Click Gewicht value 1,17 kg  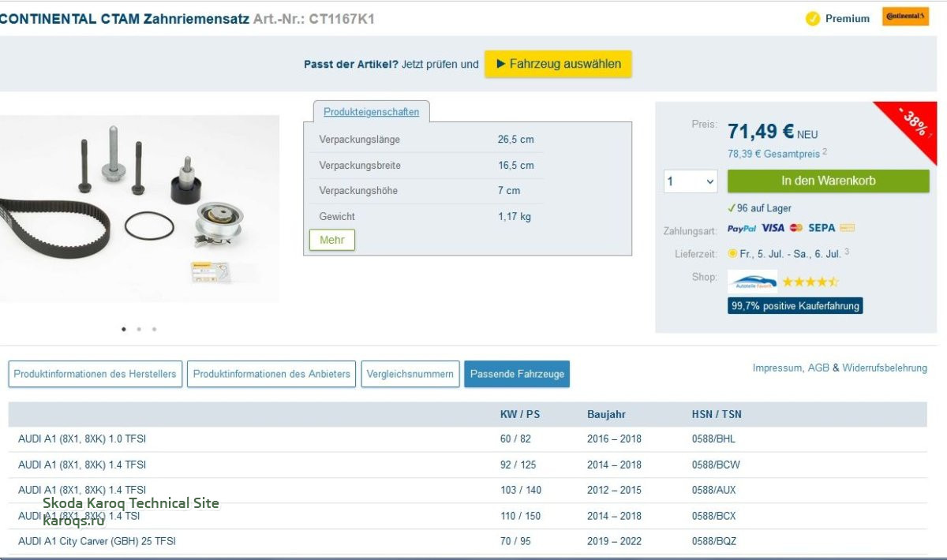point(515,216)
